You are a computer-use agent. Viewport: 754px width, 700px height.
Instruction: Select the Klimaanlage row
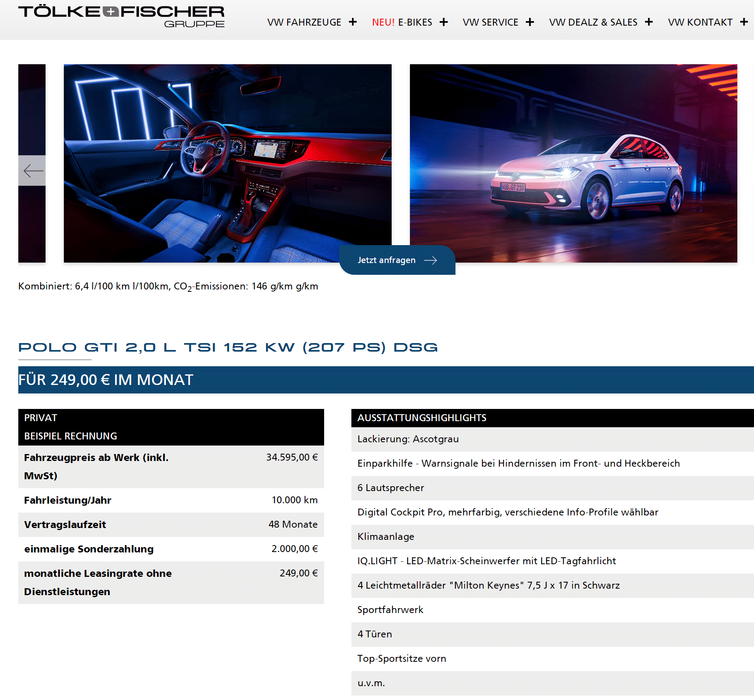[x=553, y=537]
